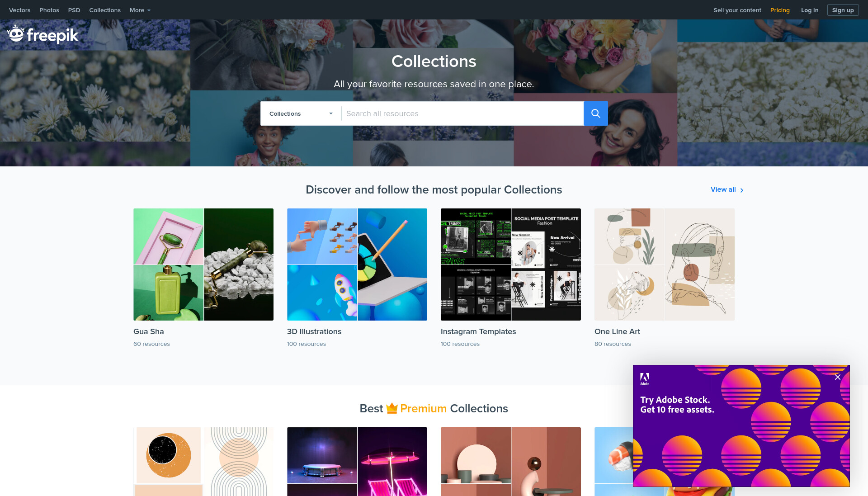Click the blue search magnifier button

pyautogui.click(x=595, y=113)
